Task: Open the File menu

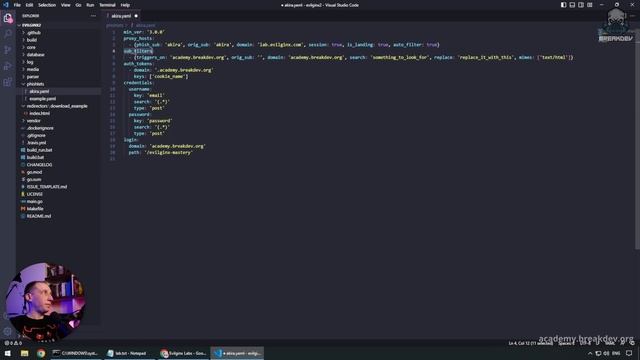Action: (x=17, y=5)
